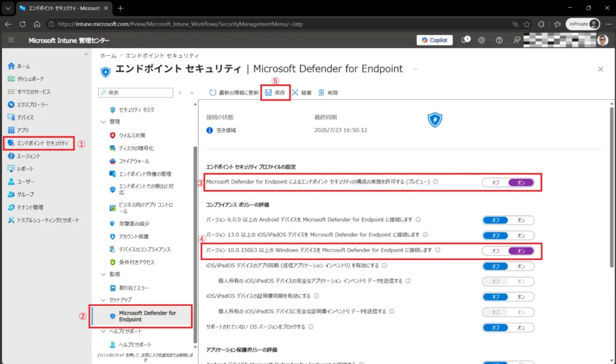Open the help question mark icon
This screenshot has height=364, width=616.
point(499,40)
